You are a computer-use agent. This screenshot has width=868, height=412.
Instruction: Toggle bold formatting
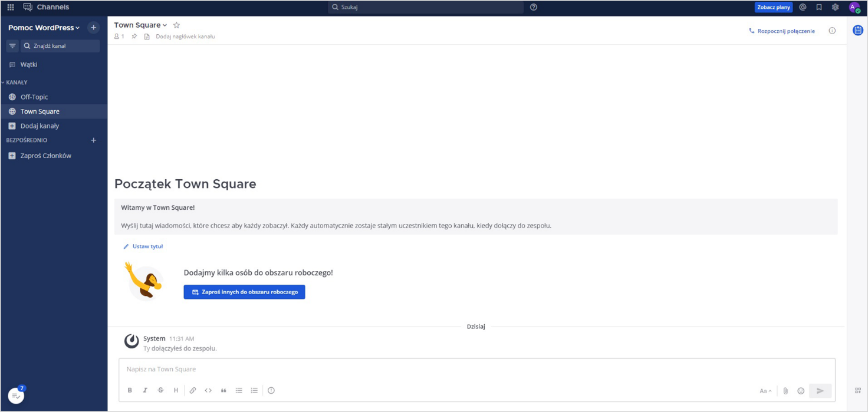pyautogui.click(x=130, y=390)
